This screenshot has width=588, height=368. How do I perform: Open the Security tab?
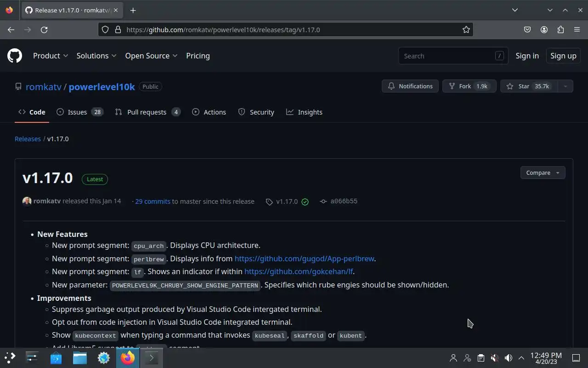pos(256,112)
